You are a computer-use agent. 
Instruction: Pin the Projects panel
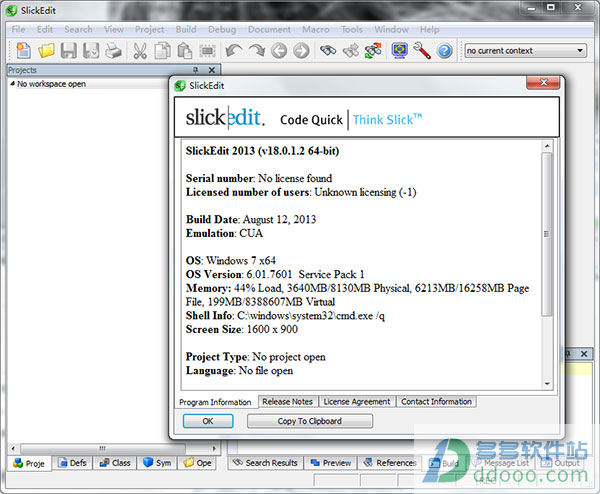click(196, 70)
